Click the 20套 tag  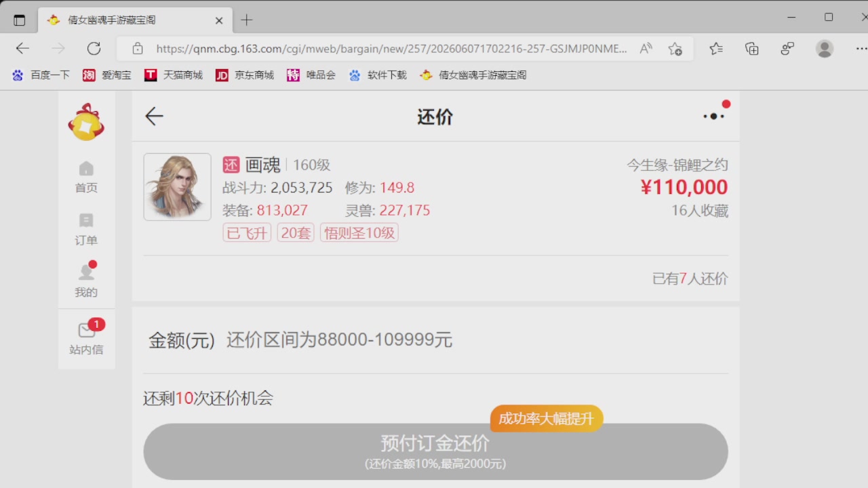point(296,233)
